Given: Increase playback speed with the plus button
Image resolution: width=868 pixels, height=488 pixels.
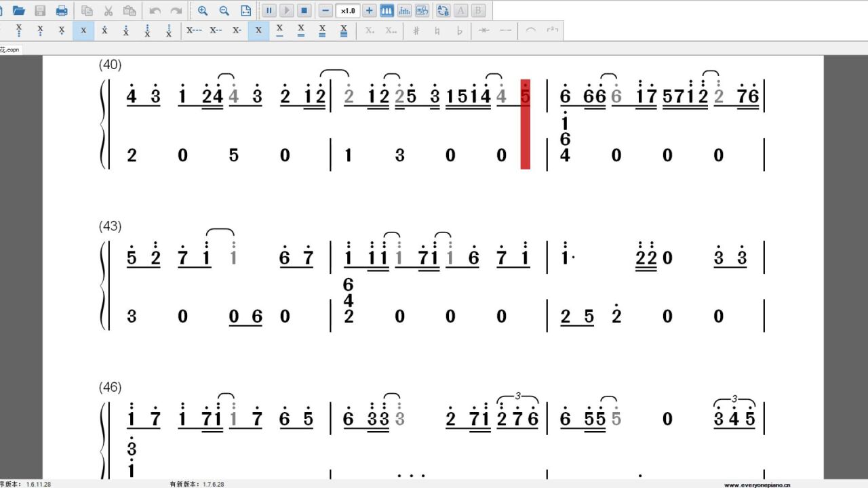Looking at the screenshot, I should [370, 10].
